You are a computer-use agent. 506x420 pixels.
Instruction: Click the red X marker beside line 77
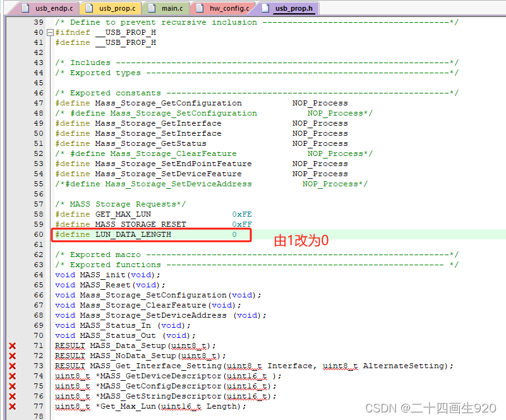[x=11, y=406]
